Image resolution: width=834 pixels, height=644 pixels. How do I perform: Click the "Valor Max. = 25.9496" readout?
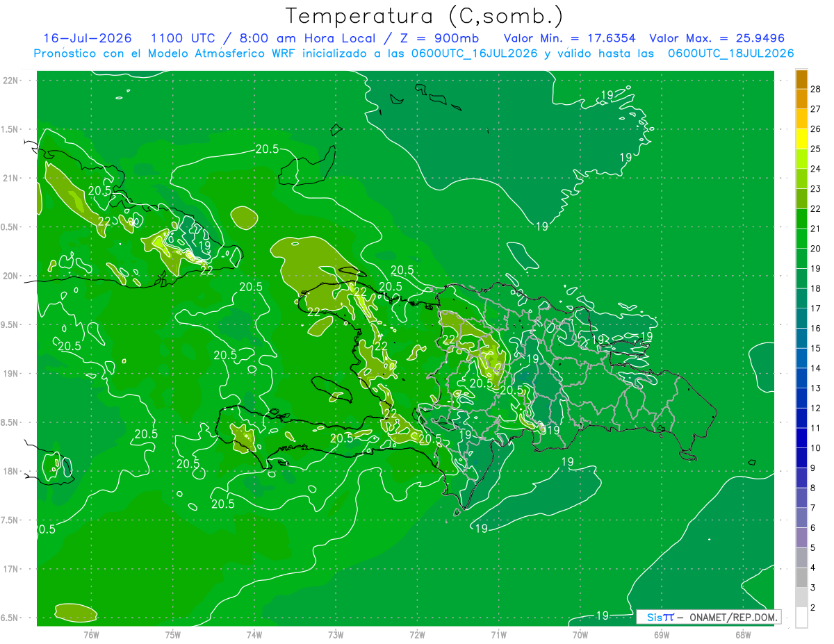[717, 38]
